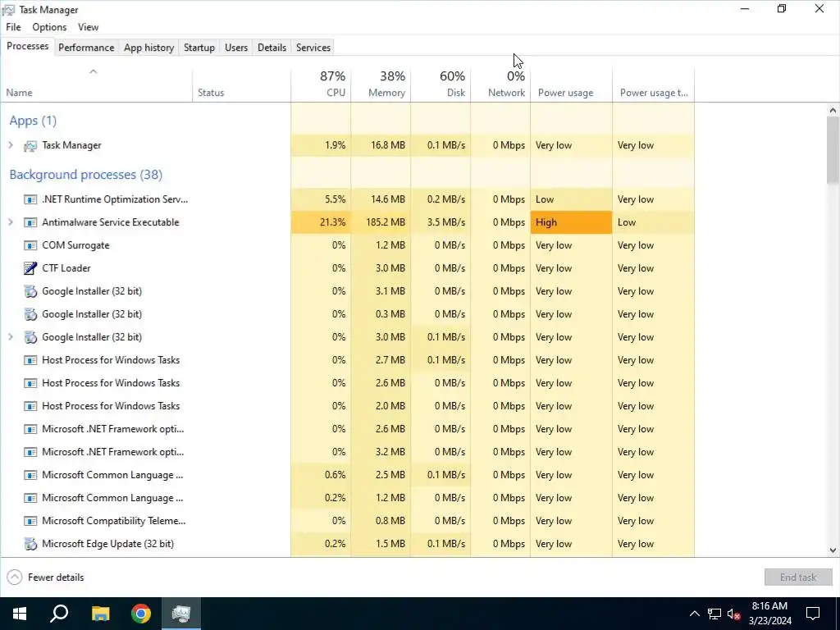
Task: Click the Task Manager app row icon
Action: tap(30, 146)
